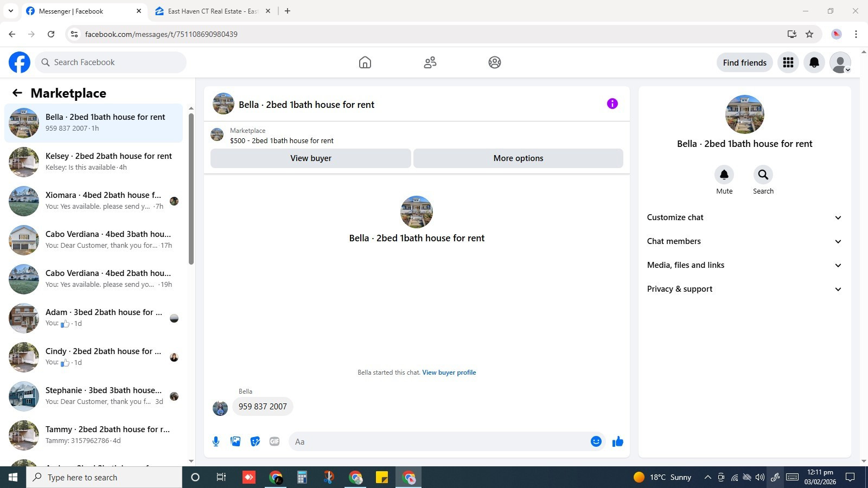Open Cabo Verdiana 4bed 3bath chat
Image resolution: width=868 pixels, height=488 pixels.
[93, 240]
